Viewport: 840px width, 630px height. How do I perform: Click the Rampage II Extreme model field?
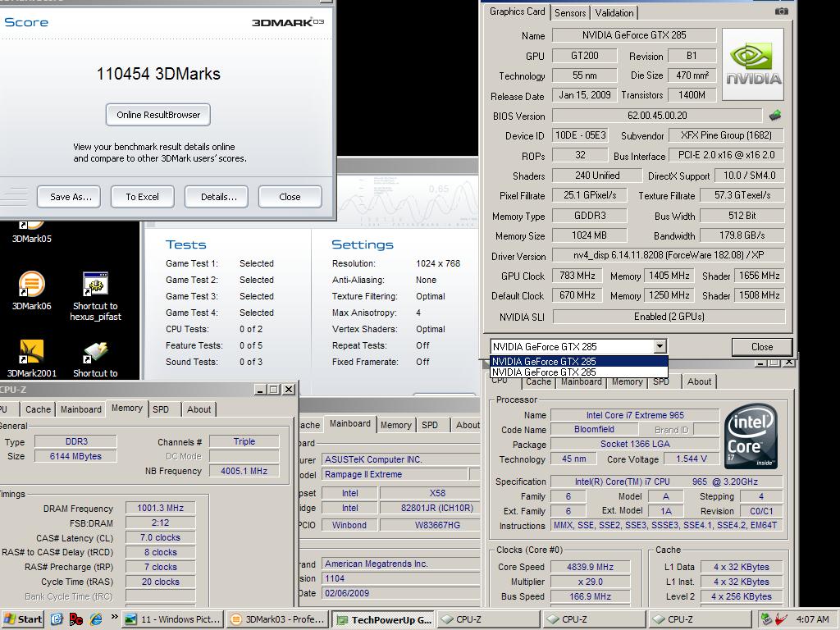395,474
